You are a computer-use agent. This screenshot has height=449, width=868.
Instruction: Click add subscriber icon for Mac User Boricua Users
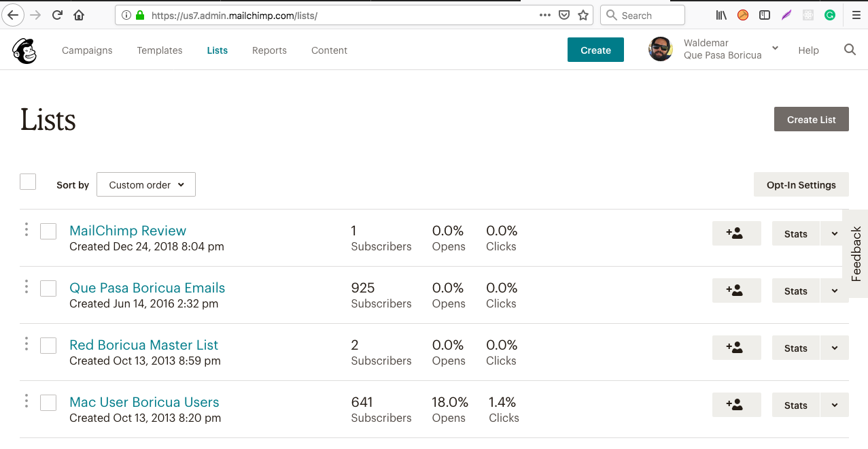point(736,405)
